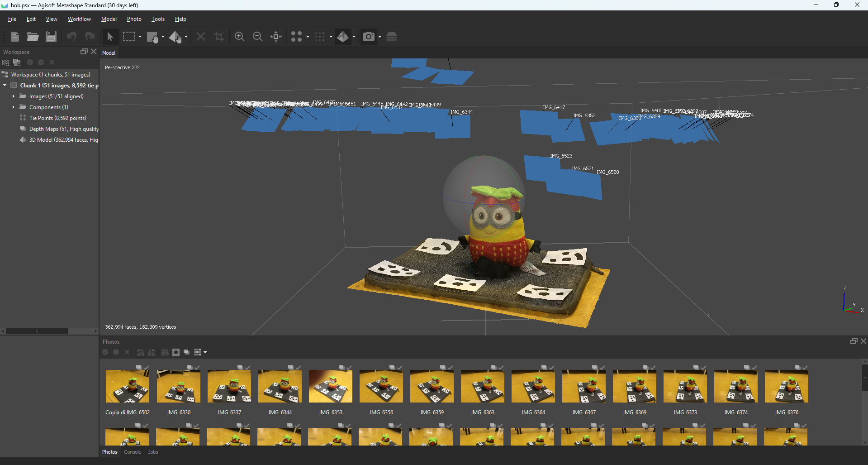
Task: Expand the Images folder in the Workspace tree
Action: click(x=13, y=96)
